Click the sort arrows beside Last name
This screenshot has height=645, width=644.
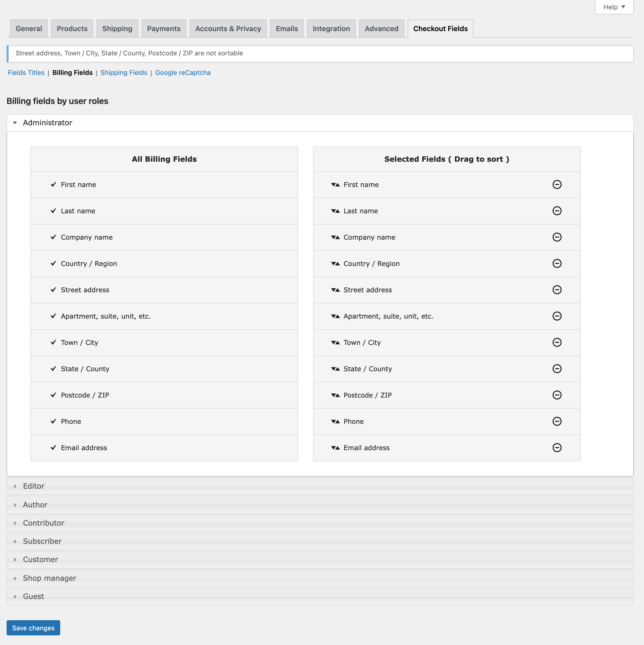[x=335, y=211]
